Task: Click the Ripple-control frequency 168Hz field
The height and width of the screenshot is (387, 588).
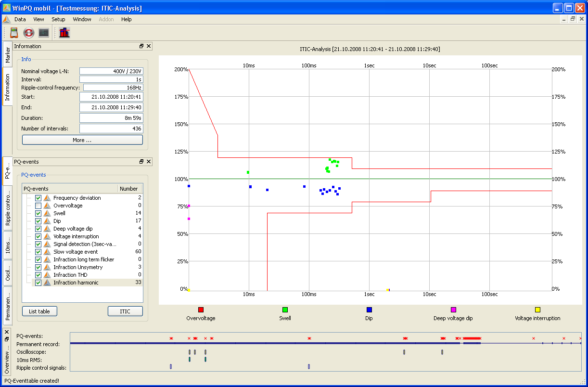Action: pos(113,88)
